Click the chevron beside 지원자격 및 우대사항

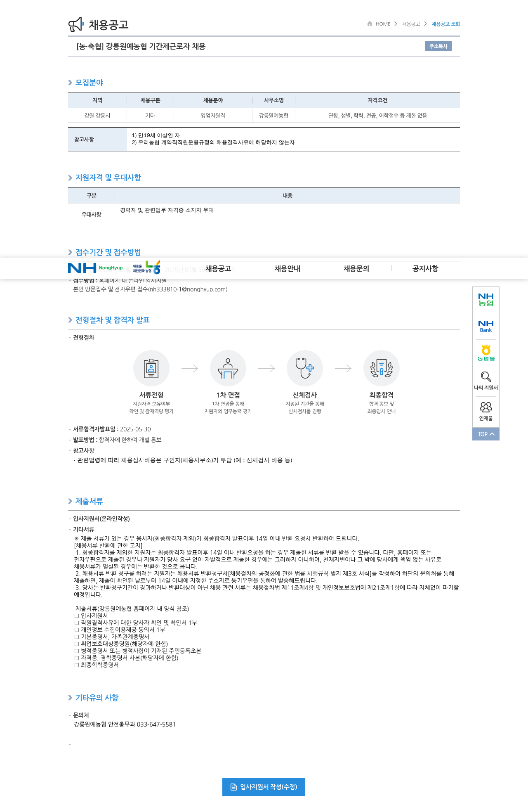(70, 178)
